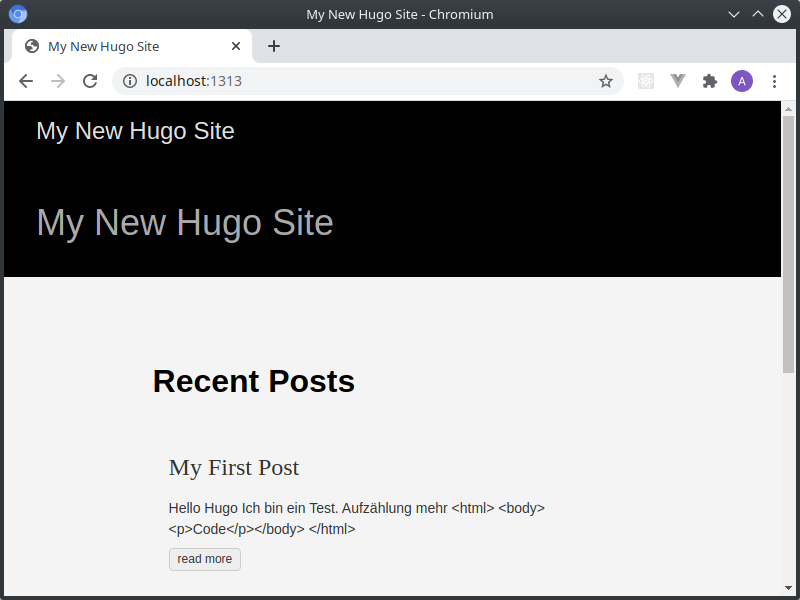Screen dimensions: 800x600
Task: Open the Extensions puzzle-piece menu
Action: 710,81
